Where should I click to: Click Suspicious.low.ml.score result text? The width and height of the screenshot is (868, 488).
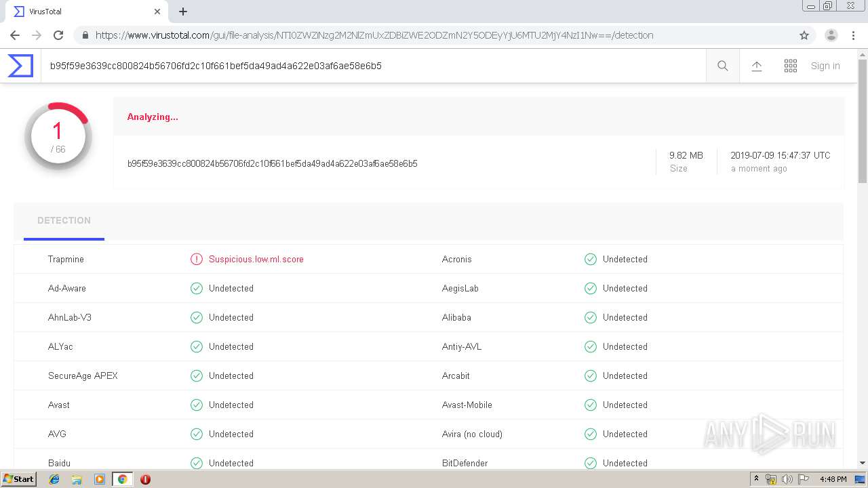point(256,259)
